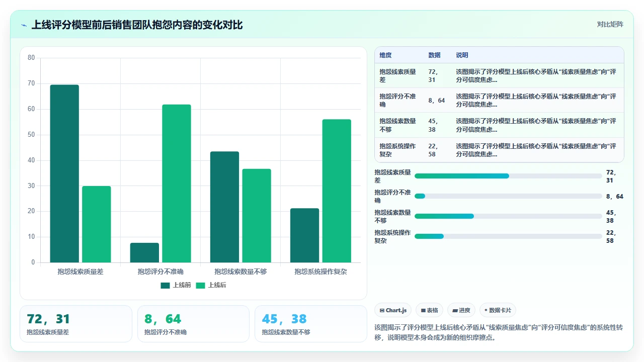
Task: Select the 进度 tag chip
Action: click(x=461, y=310)
